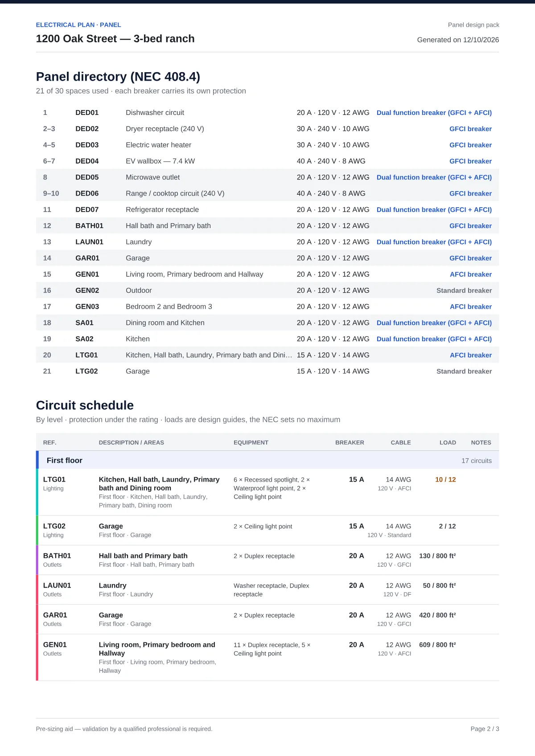Click the "17 circuits" count
Viewport: 535px width, 756px height.
pyautogui.click(x=477, y=461)
